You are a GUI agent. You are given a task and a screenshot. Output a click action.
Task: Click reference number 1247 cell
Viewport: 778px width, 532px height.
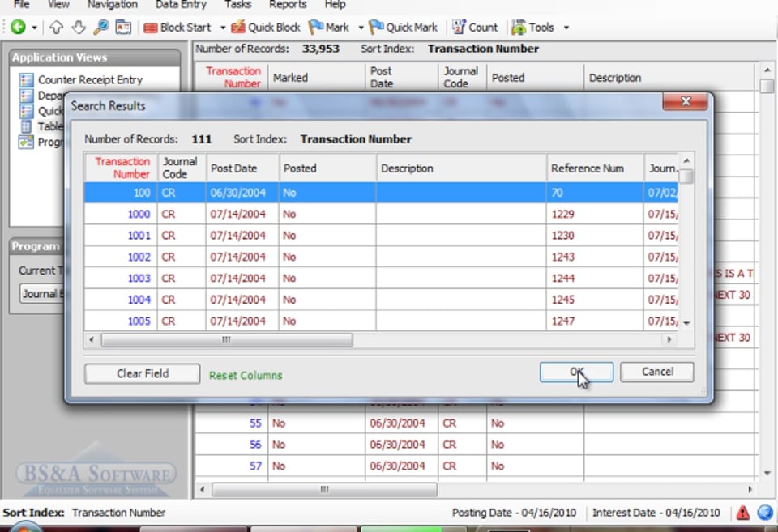(595, 321)
